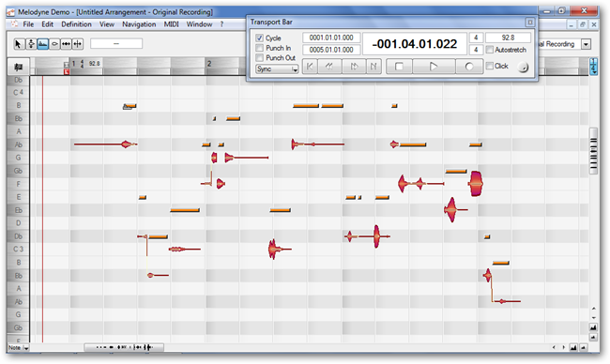Restore the inner document window
The height and width of the screenshot is (364, 610).
tap(582, 24)
